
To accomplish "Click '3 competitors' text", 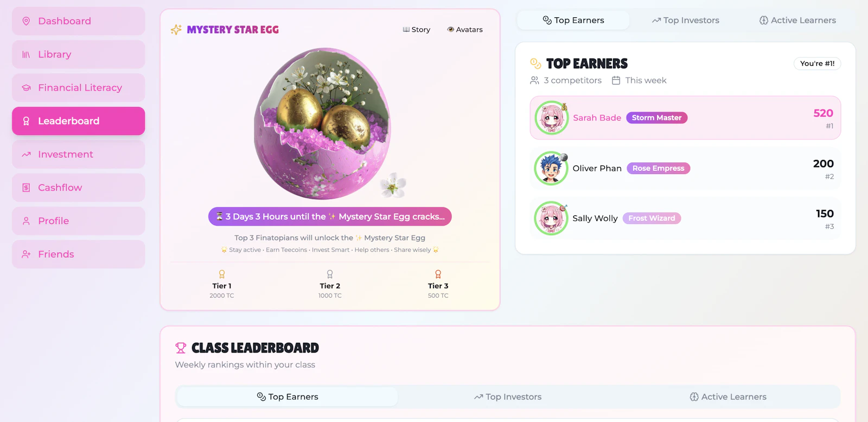I will click(x=573, y=80).
